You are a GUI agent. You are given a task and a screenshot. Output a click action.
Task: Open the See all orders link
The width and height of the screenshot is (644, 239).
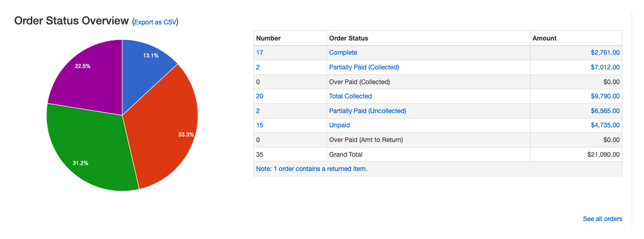(x=602, y=219)
